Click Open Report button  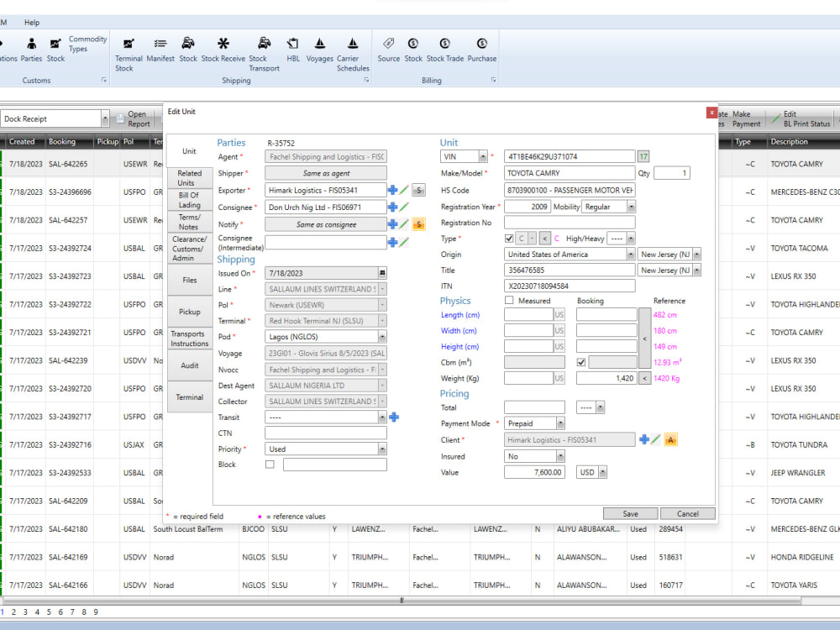point(133,119)
